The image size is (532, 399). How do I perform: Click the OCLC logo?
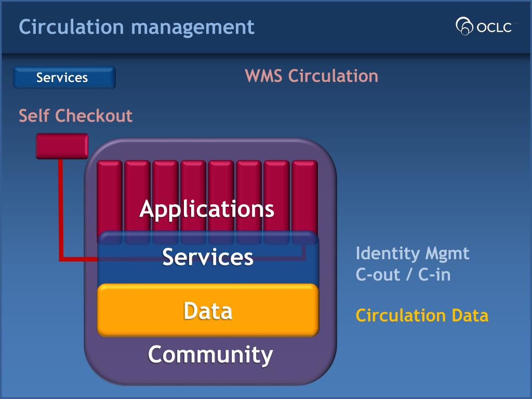click(486, 26)
